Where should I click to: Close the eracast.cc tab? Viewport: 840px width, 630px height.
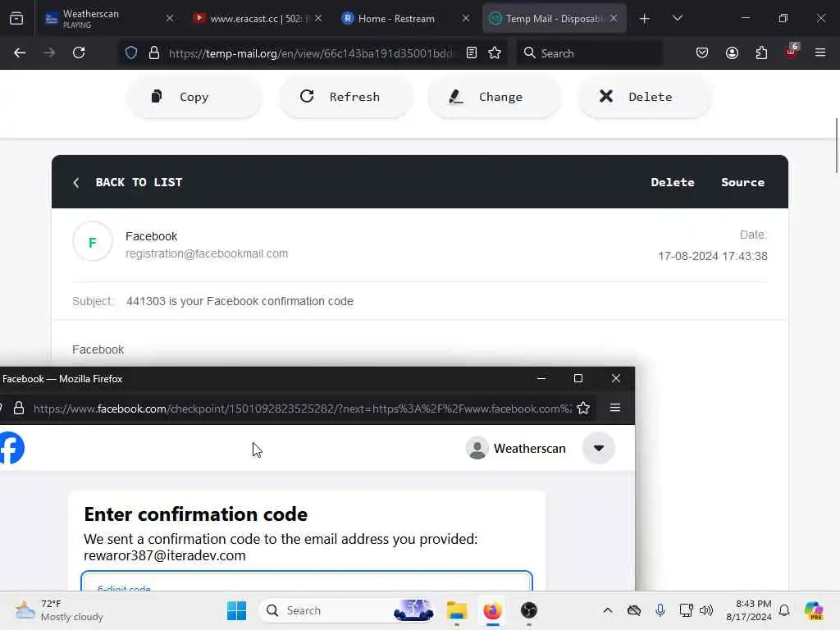pos(318,19)
